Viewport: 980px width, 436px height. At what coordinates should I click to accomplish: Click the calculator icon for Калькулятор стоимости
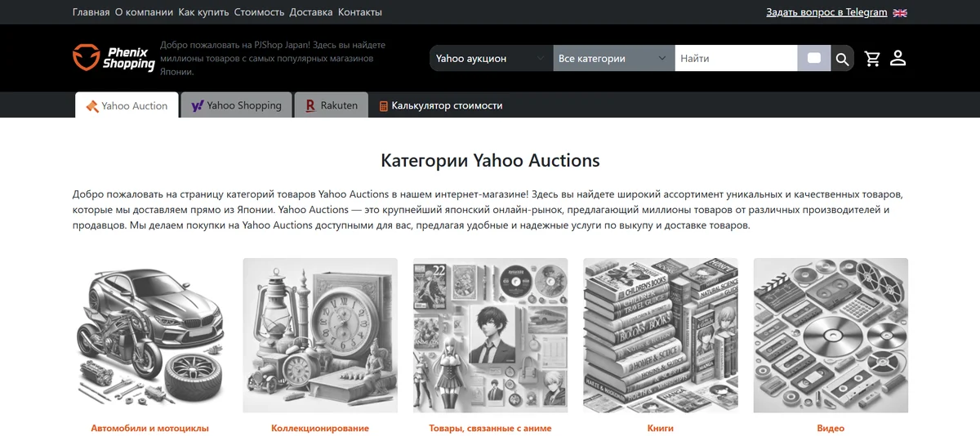(384, 106)
